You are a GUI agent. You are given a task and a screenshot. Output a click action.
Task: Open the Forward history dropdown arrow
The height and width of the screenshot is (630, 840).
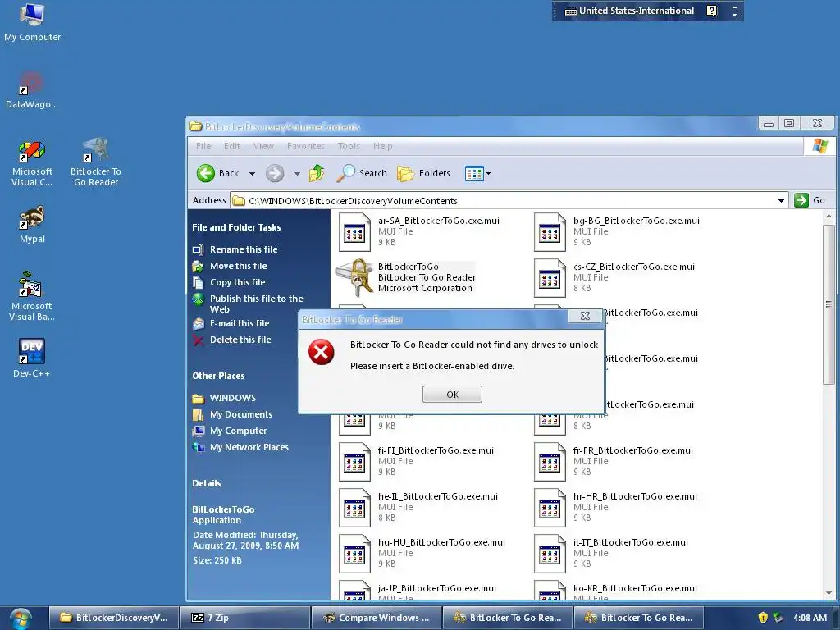click(x=297, y=174)
